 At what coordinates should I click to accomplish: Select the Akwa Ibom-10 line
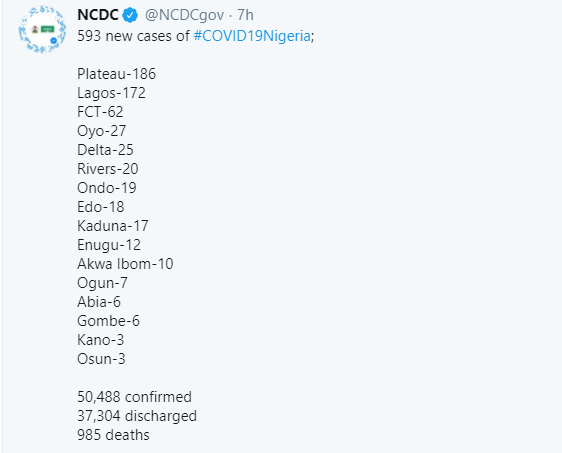coord(125,264)
